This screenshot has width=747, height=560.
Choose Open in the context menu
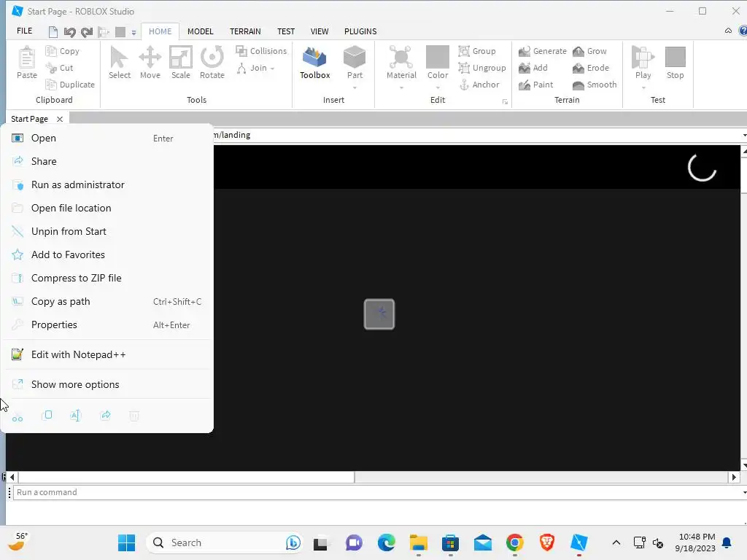click(x=107, y=138)
